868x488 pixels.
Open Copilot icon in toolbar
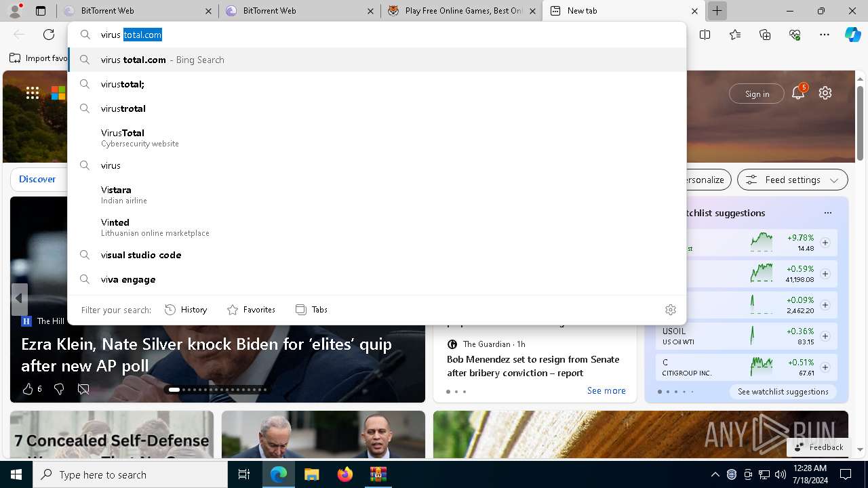tap(852, 35)
